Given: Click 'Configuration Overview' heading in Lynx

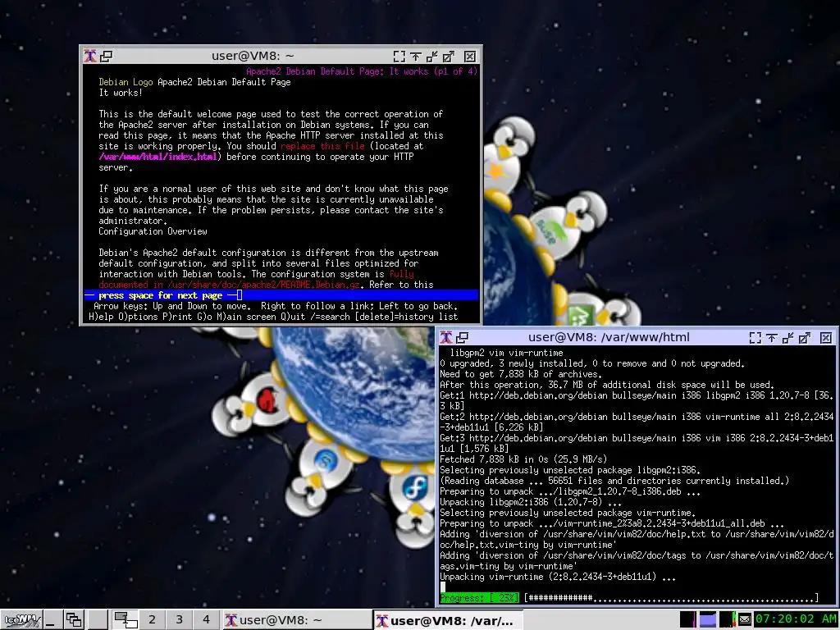Looking at the screenshot, I should pyautogui.click(x=153, y=231).
